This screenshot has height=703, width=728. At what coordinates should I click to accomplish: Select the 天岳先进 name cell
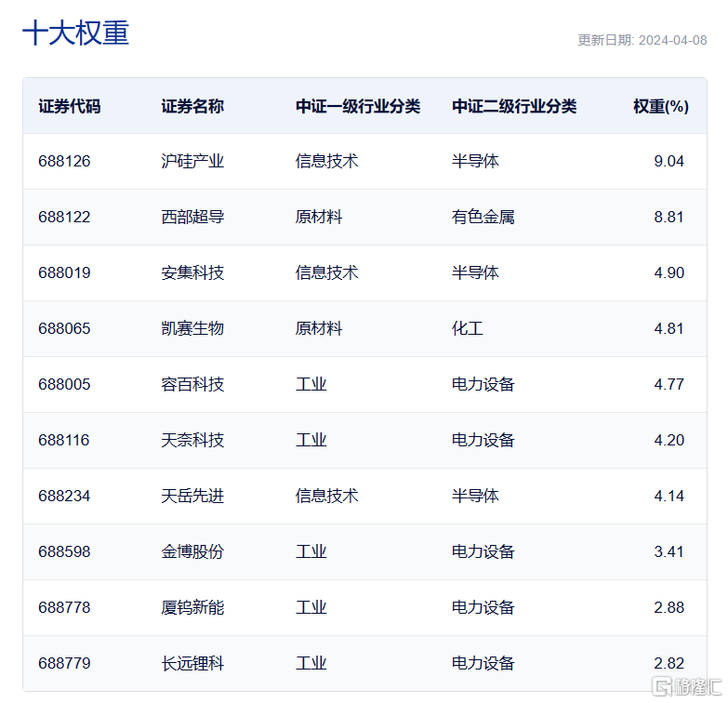click(192, 496)
